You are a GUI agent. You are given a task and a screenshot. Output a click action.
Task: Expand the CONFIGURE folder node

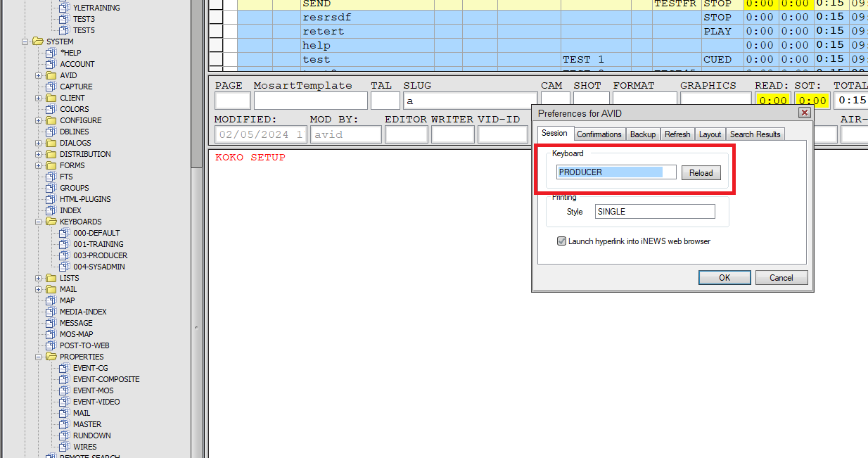pyautogui.click(x=39, y=120)
